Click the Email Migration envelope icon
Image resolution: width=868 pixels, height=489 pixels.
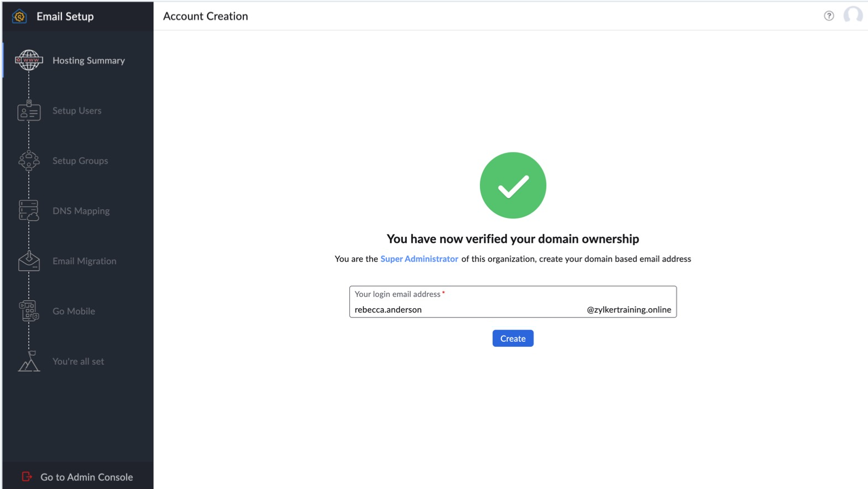click(29, 261)
